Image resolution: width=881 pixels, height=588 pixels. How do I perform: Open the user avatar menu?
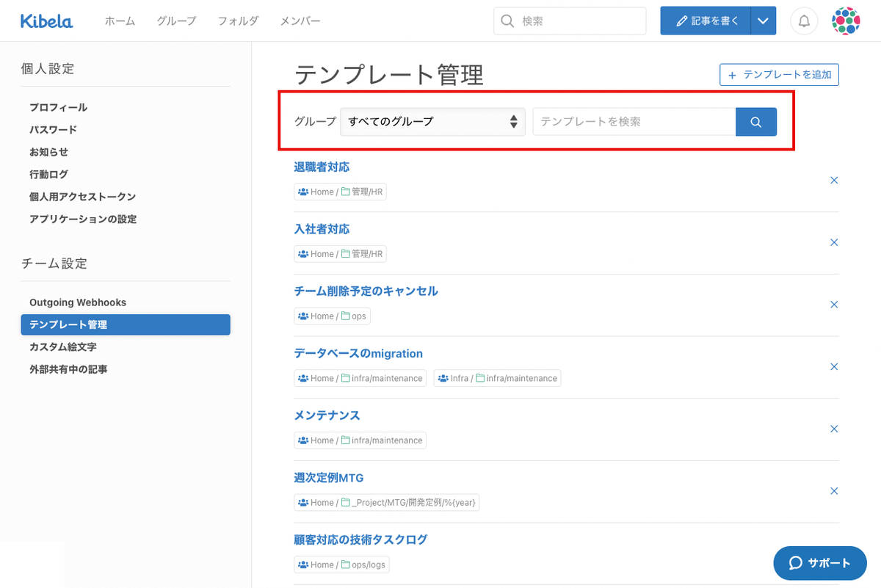[846, 21]
